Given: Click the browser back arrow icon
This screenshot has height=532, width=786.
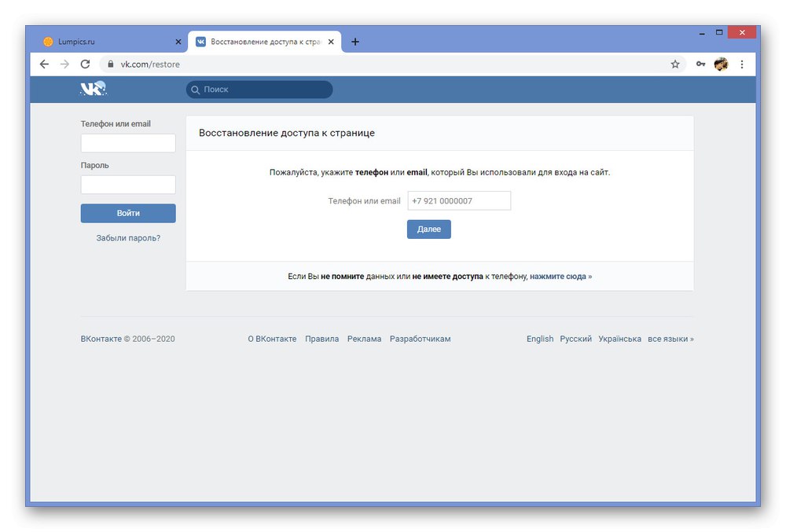Looking at the screenshot, I should 44,64.
